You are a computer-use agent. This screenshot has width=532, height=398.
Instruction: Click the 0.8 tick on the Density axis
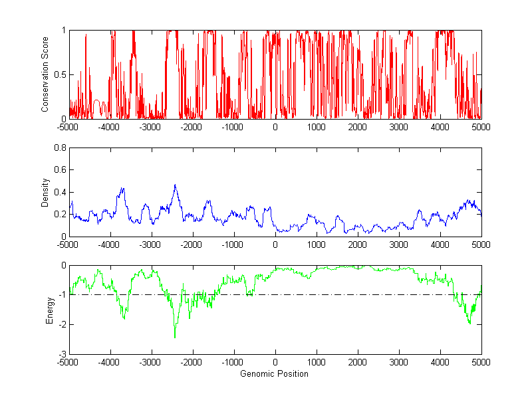[59, 148]
